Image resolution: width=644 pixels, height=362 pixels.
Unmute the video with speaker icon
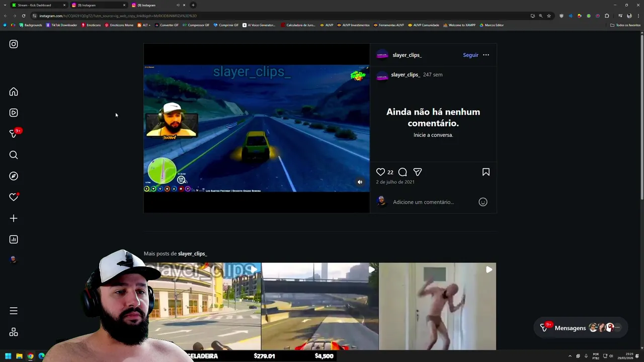point(360,182)
